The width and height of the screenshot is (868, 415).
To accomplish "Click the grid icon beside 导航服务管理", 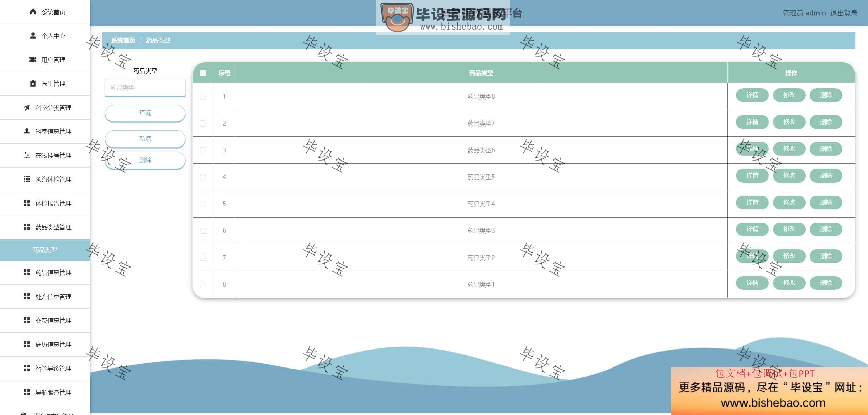I will tap(27, 392).
